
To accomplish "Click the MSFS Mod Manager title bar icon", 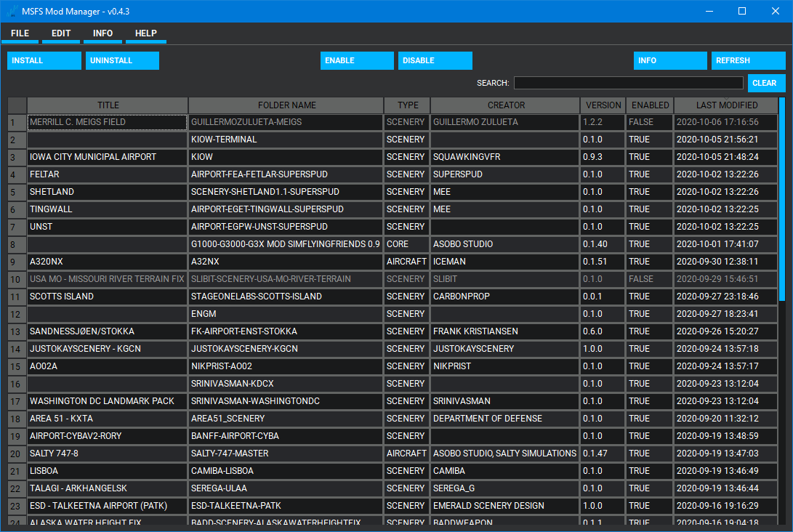I will click(x=12, y=11).
